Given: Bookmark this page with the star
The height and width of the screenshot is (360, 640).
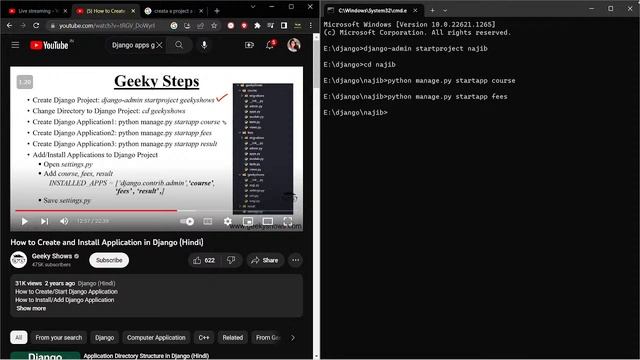Looking at the screenshot, I should click(x=214, y=25).
